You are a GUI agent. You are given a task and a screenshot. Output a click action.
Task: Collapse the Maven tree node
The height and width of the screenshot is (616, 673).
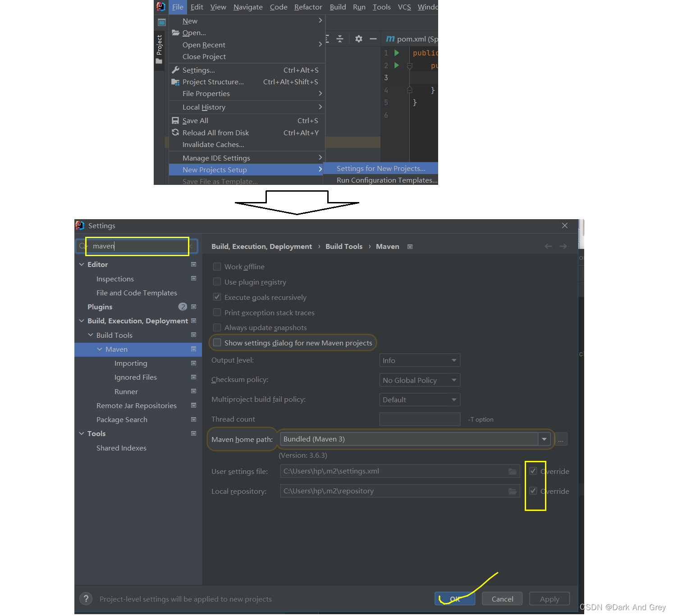pos(100,349)
